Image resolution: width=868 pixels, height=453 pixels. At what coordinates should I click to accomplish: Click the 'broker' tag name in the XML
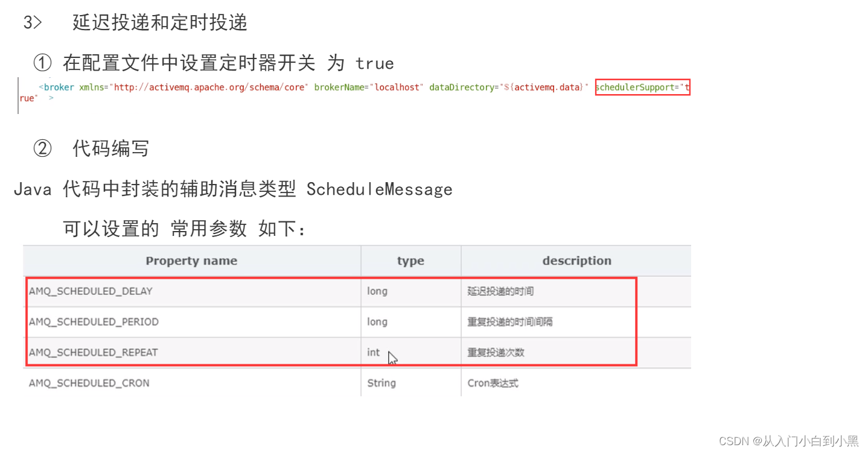click(59, 87)
